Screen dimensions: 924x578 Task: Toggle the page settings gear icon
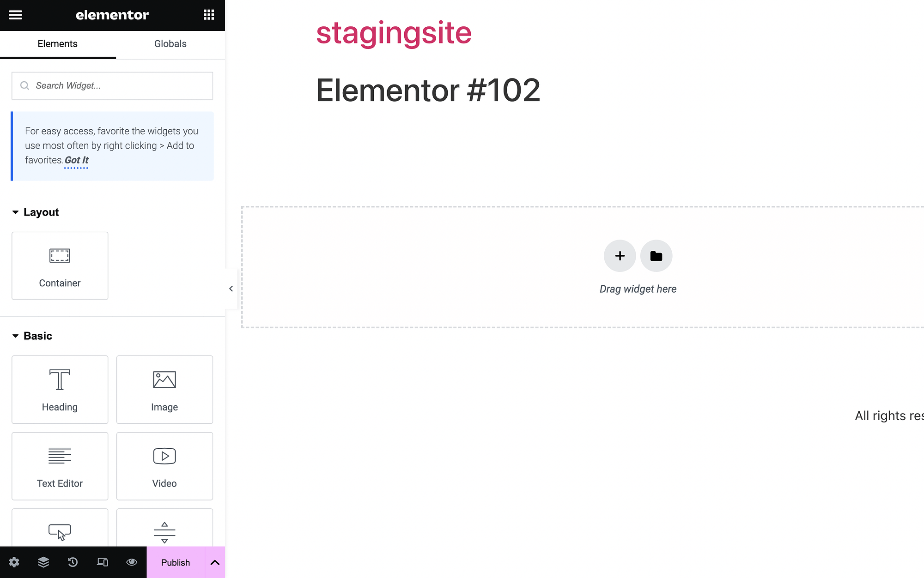pos(14,563)
